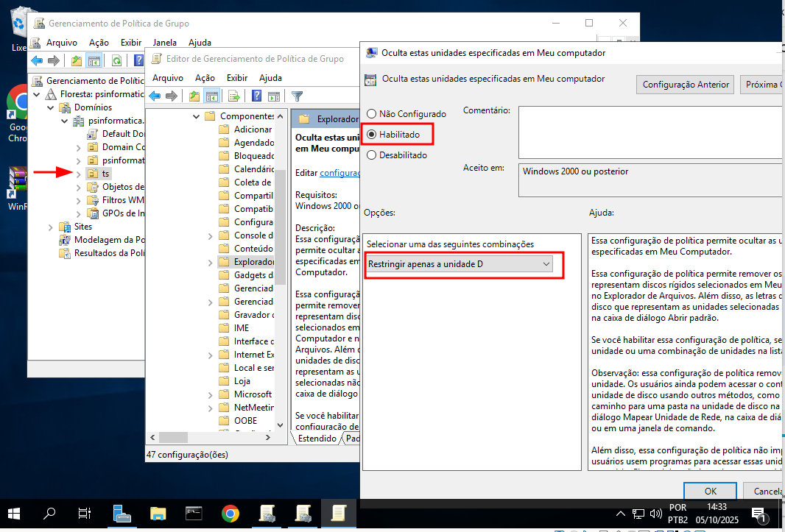Select the Loja folder in the tree
785x532 pixels.
point(242,381)
